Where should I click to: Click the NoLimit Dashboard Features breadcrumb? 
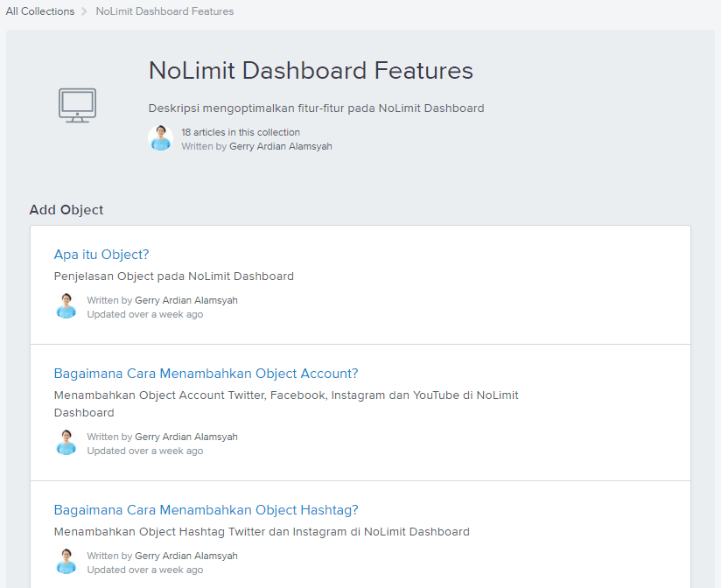(x=164, y=11)
